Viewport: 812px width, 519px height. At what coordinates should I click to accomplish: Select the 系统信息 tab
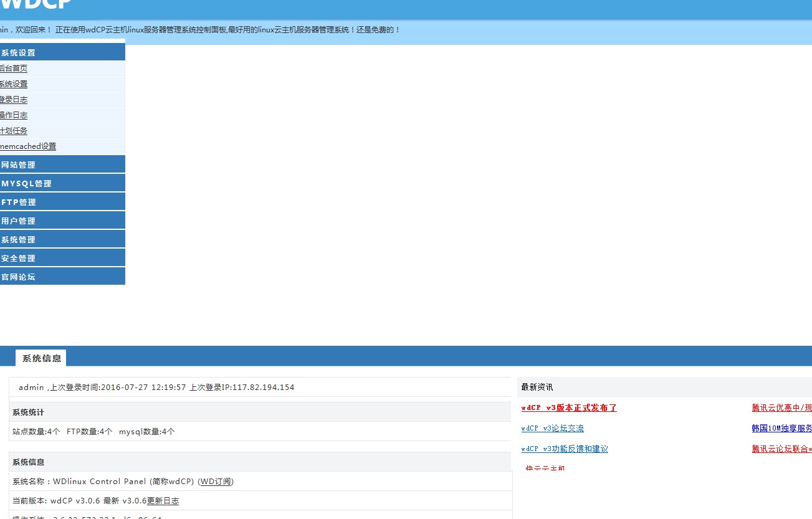click(41, 358)
